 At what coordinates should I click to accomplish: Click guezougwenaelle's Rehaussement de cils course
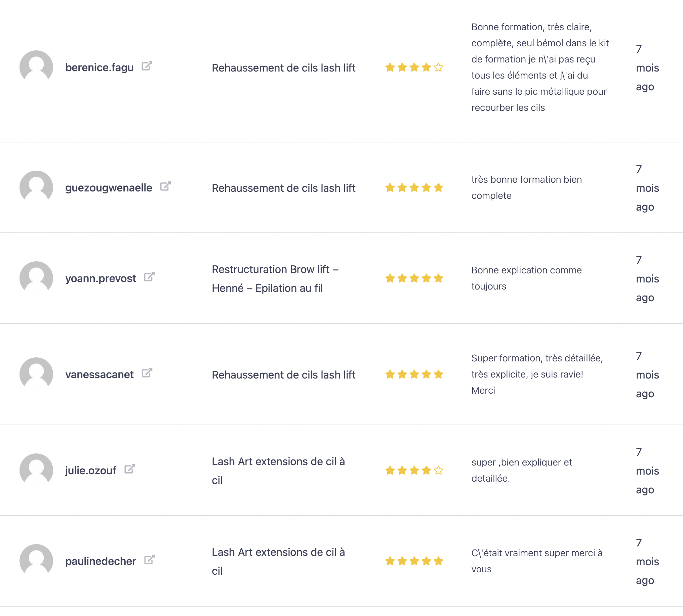[283, 188]
